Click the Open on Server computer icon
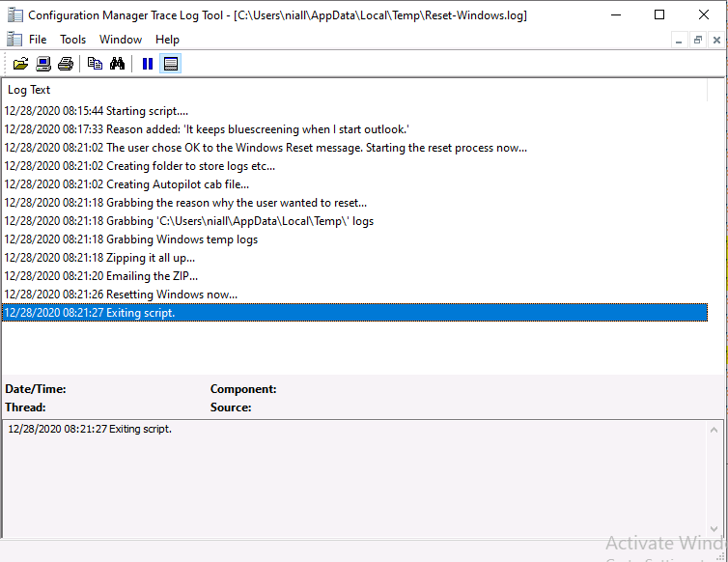 pyautogui.click(x=43, y=64)
